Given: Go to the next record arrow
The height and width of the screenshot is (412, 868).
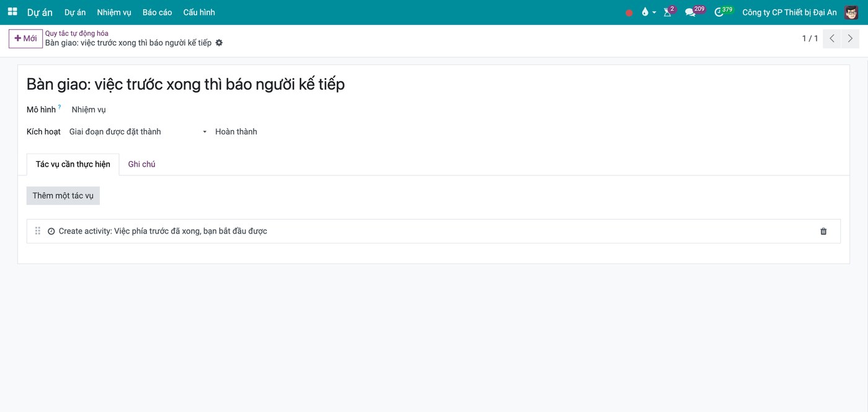Looking at the screenshot, I should 850,38.
